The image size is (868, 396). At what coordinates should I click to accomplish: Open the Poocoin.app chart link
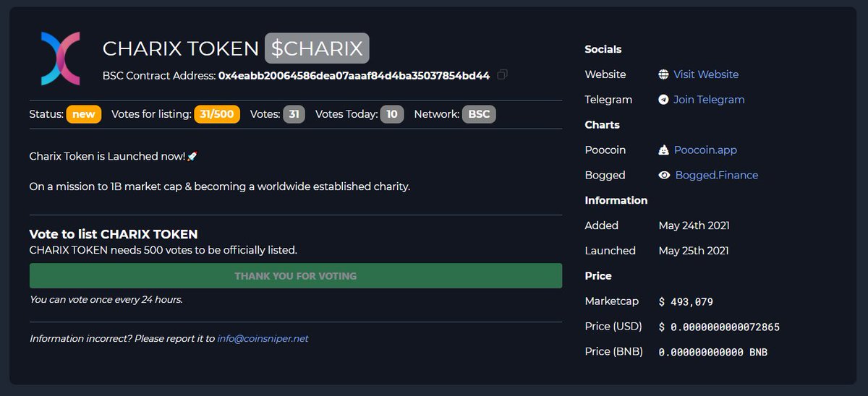pos(705,150)
